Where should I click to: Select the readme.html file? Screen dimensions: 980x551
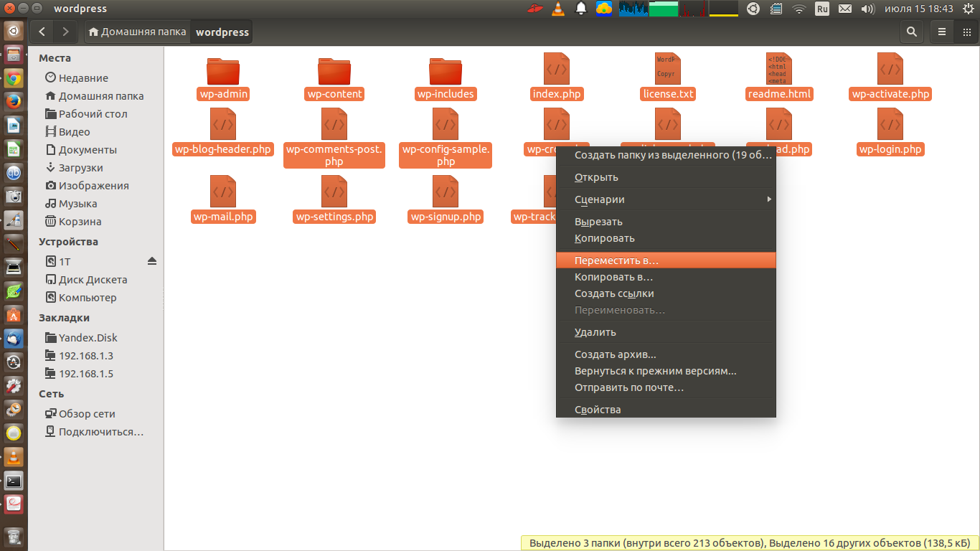tap(779, 77)
